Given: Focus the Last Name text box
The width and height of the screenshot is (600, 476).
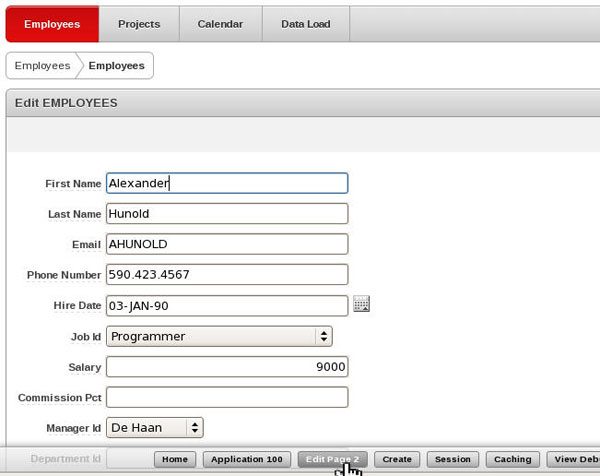Looking at the screenshot, I should click(227, 214).
